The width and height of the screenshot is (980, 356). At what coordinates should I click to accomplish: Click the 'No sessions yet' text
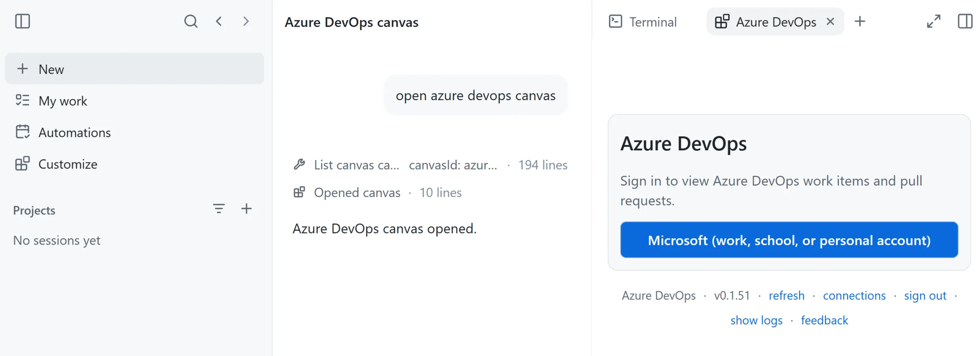point(57,240)
